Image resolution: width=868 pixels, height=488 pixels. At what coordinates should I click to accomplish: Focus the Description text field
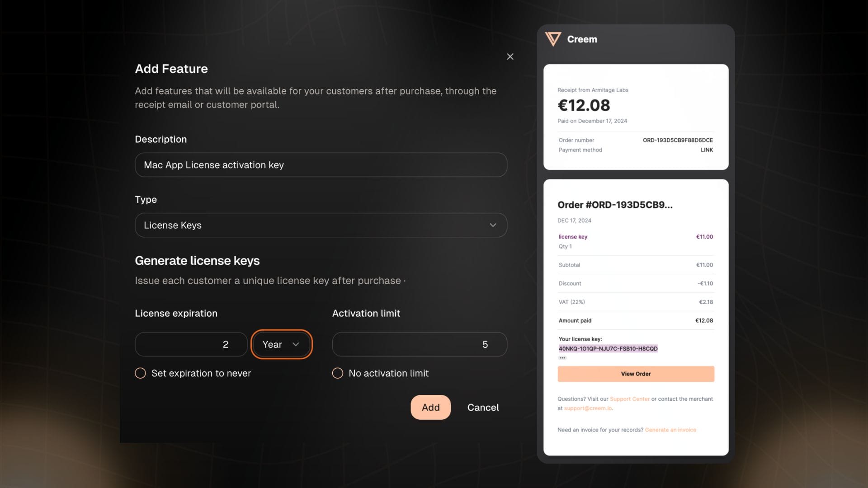pos(321,165)
